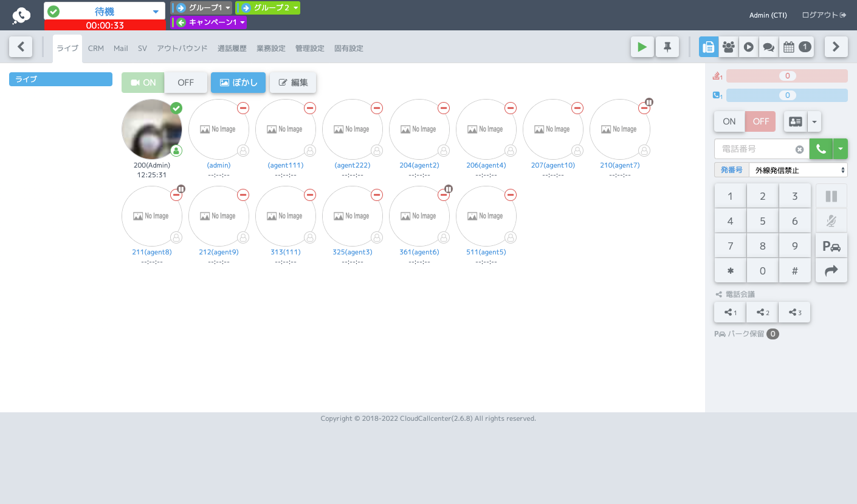This screenshot has width=857, height=504.
Task: Select the softphone panel icon
Action: [x=709, y=47]
